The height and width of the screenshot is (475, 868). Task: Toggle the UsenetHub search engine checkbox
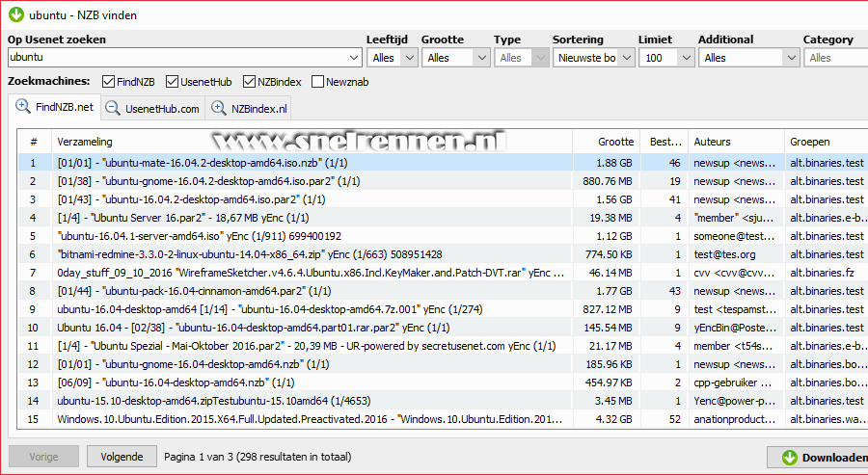(173, 82)
